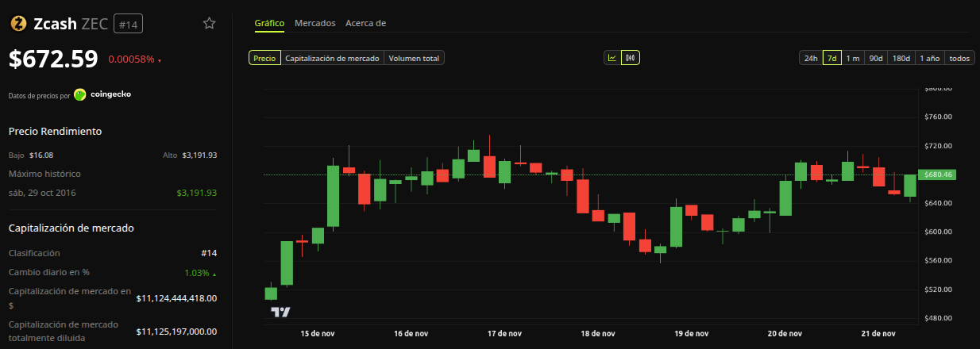Set chart range to 1 m
This screenshot has width=980, height=349.
853,58
